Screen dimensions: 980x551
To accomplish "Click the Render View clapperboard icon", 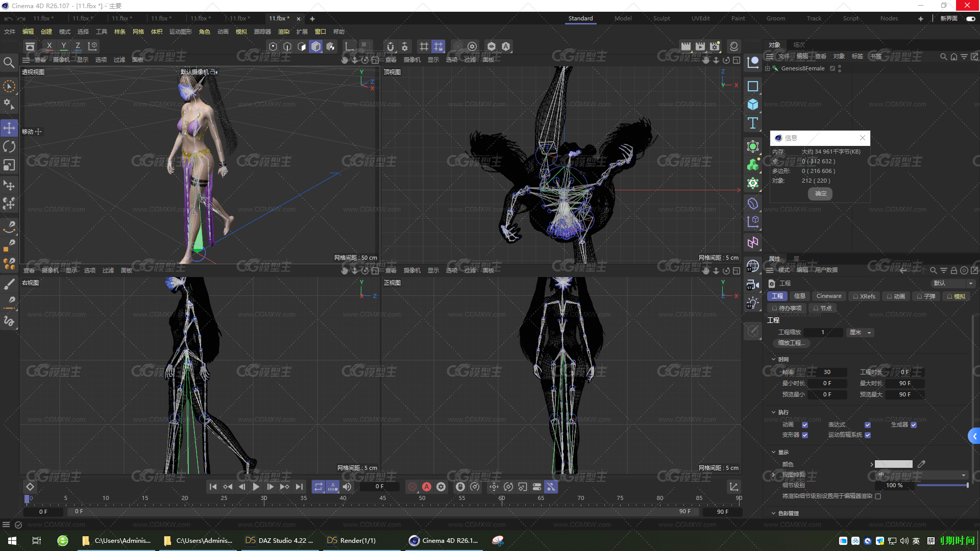I will pos(685,46).
